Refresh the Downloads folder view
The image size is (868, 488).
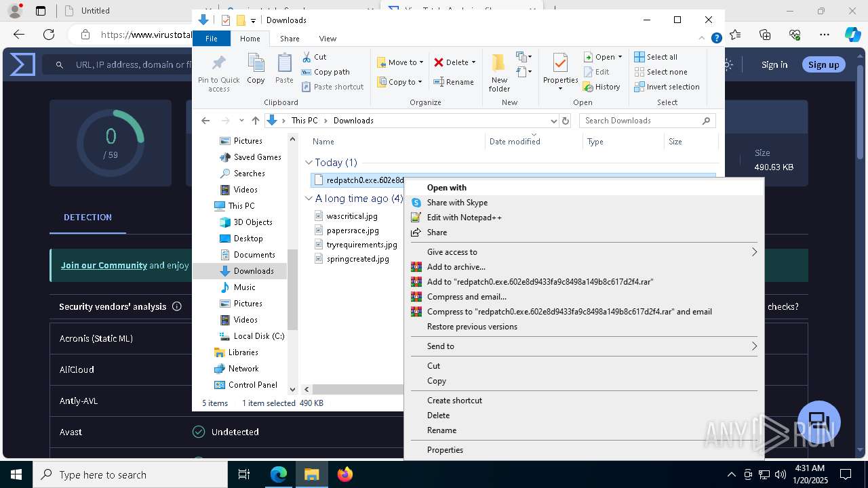point(566,121)
